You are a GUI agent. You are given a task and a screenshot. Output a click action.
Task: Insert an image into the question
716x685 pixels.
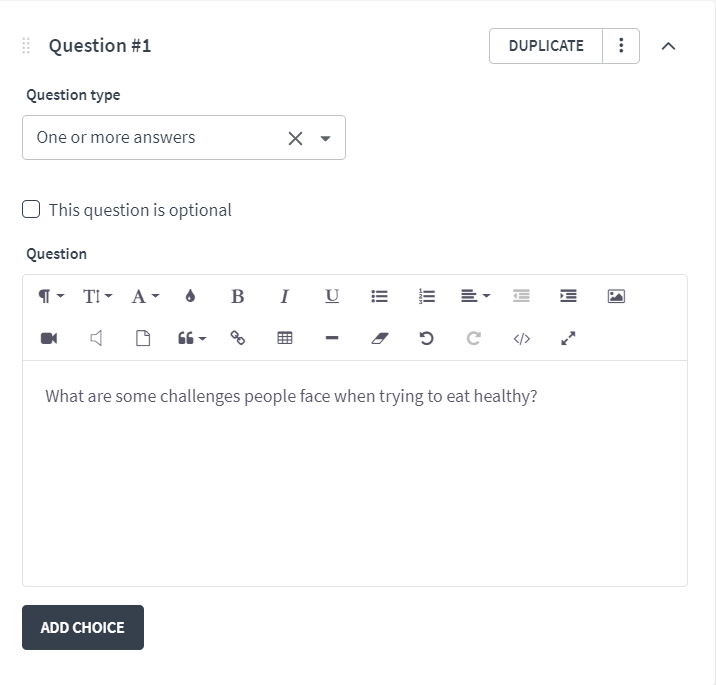click(x=616, y=296)
